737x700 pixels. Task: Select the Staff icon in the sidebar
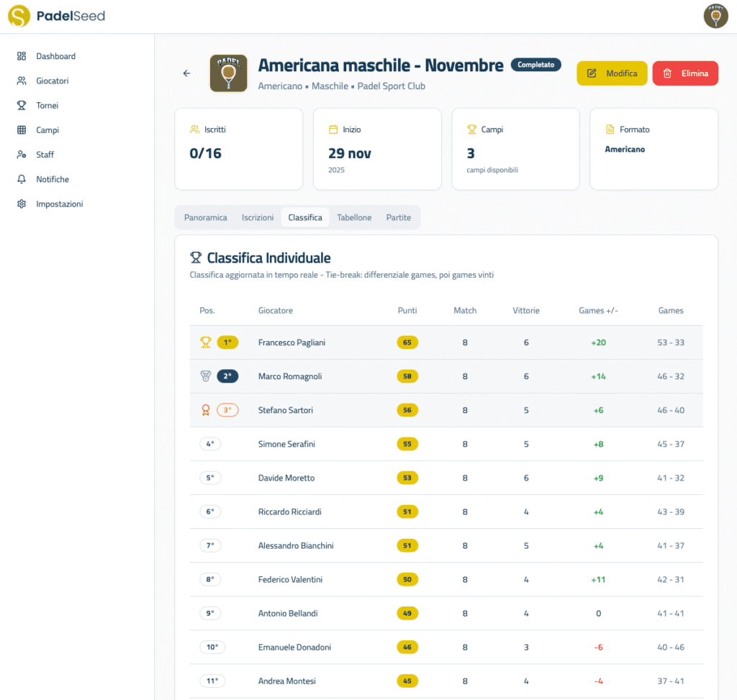coord(22,154)
